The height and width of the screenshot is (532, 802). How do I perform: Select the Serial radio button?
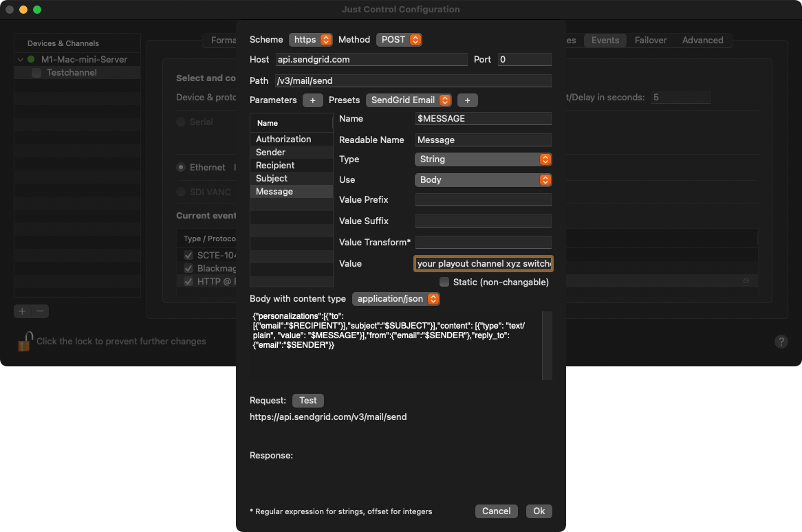pos(180,122)
